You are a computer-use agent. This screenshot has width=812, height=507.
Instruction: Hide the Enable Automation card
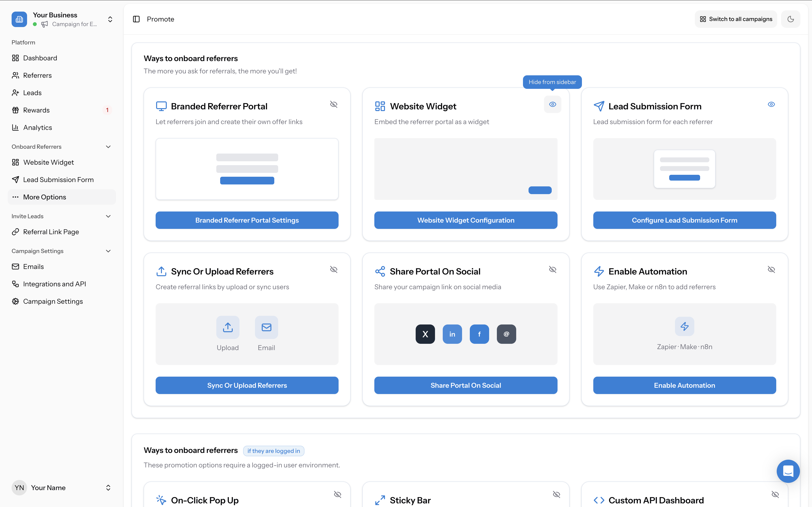(772, 269)
